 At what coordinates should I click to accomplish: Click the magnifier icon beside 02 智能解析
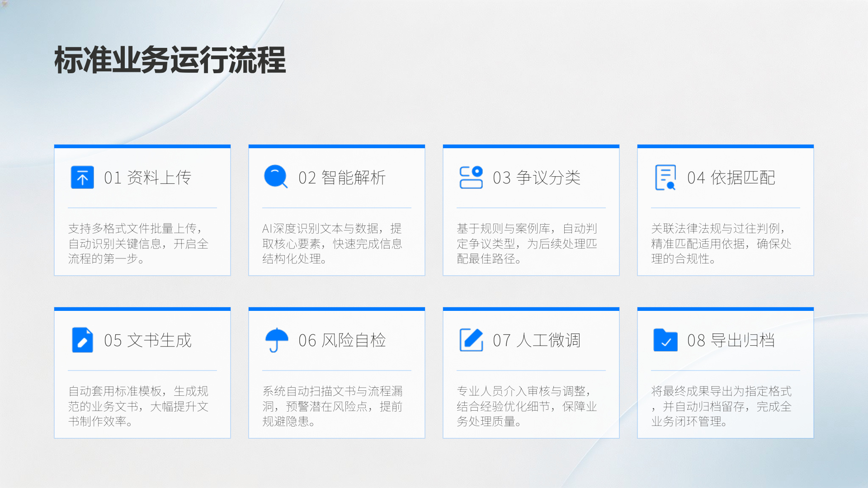276,177
